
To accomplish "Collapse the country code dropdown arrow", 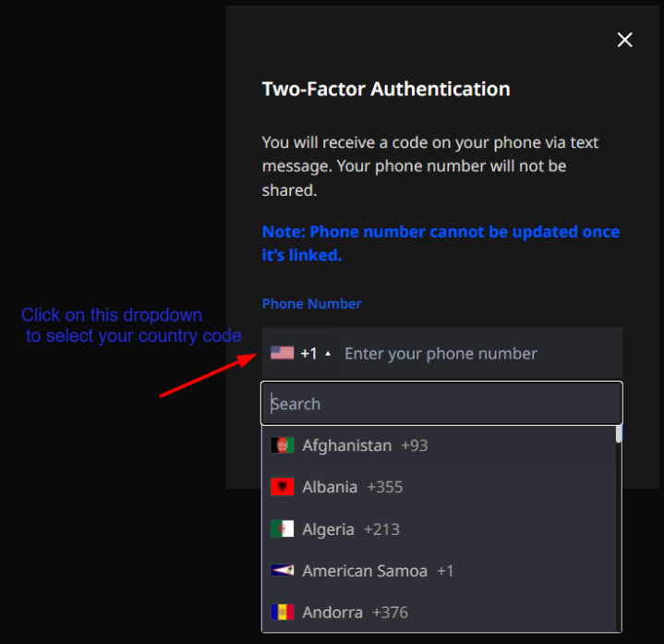I will pos(328,354).
